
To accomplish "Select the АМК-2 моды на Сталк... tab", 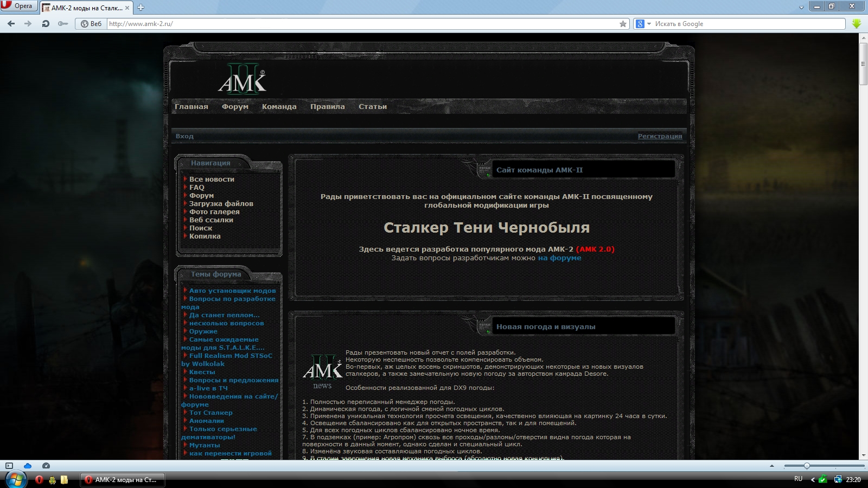I will [86, 8].
